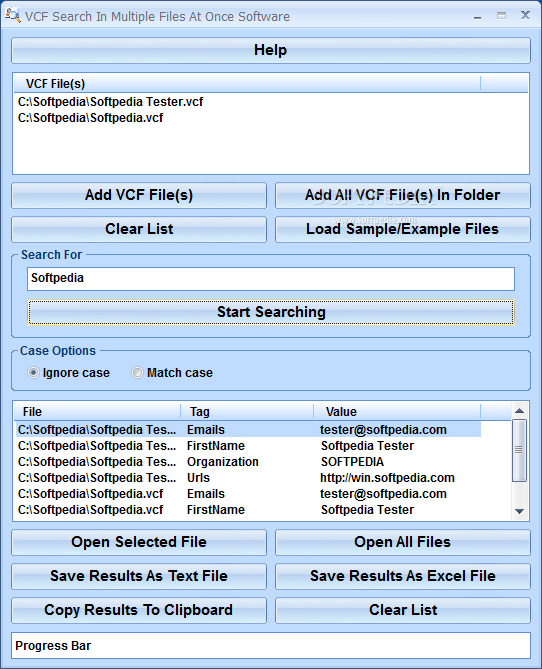Select the Softpedia Tes... FirstName result row
This screenshot has height=669, width=542.
[x=248, y=446]
